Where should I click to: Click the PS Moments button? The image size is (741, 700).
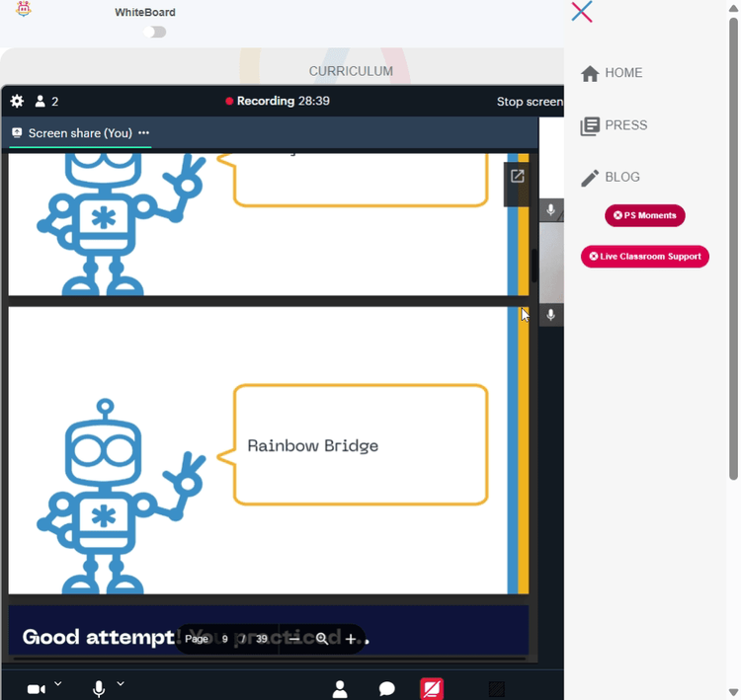pyautogui.click(x=644, y=215)
